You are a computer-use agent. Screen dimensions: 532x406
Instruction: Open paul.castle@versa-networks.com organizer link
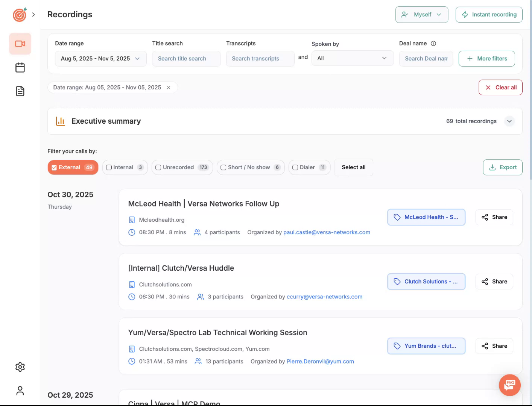point(327,232)
